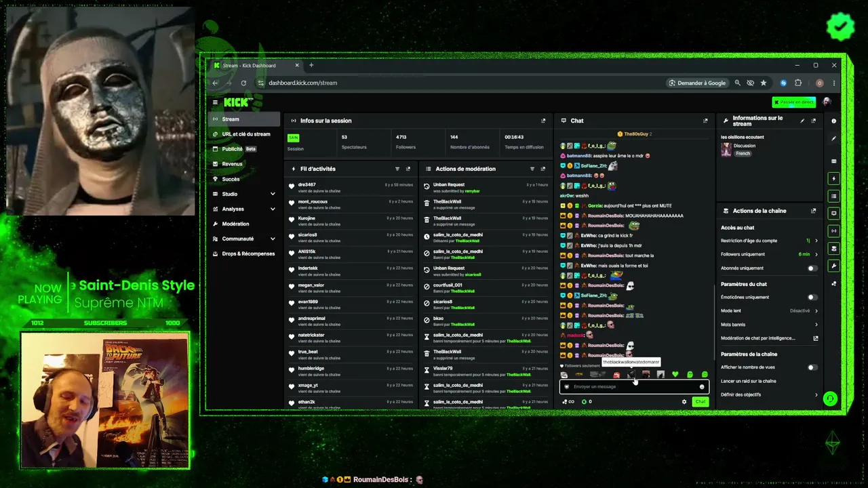
Task: Filter the Actions de modération list
Action: click(532, 169)
